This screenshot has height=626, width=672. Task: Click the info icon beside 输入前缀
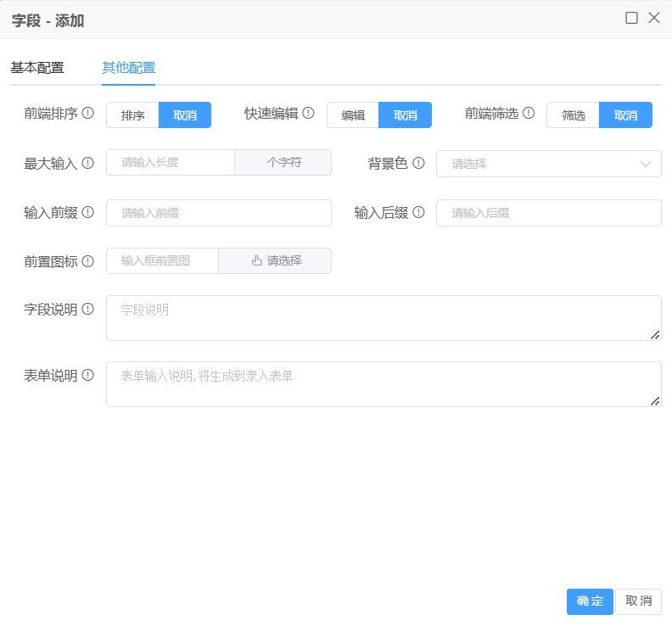(87, 212)
